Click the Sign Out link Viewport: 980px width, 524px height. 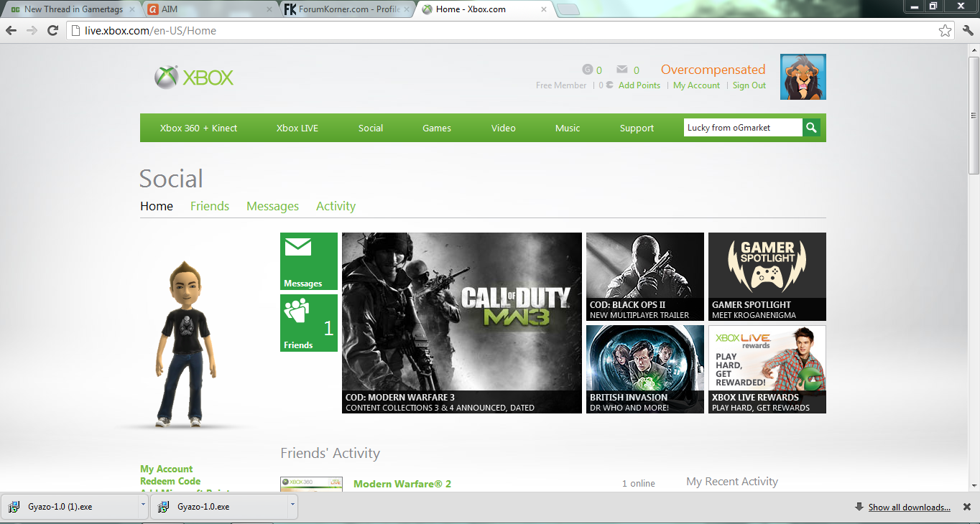pyautogui.click(x=749, y=85)
